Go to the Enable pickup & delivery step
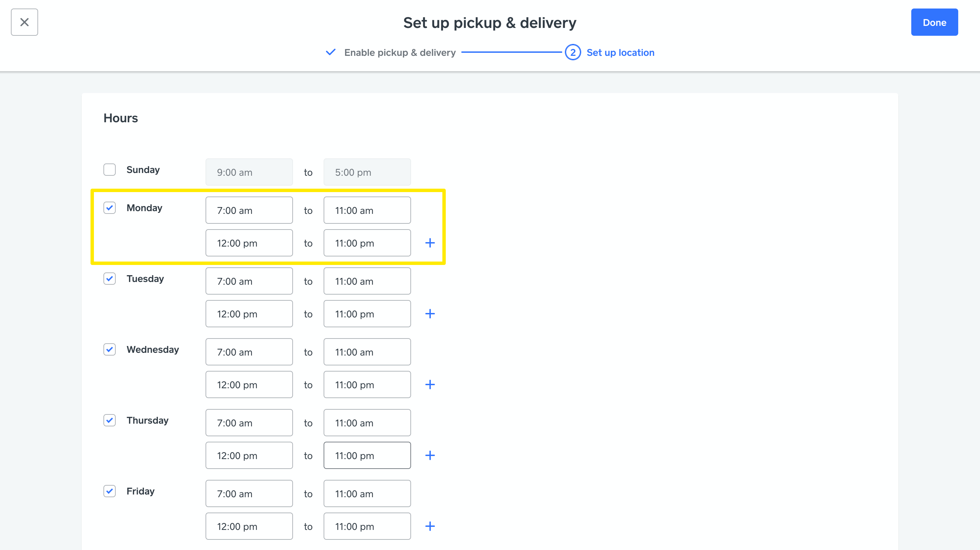 (x=399, y=52)
